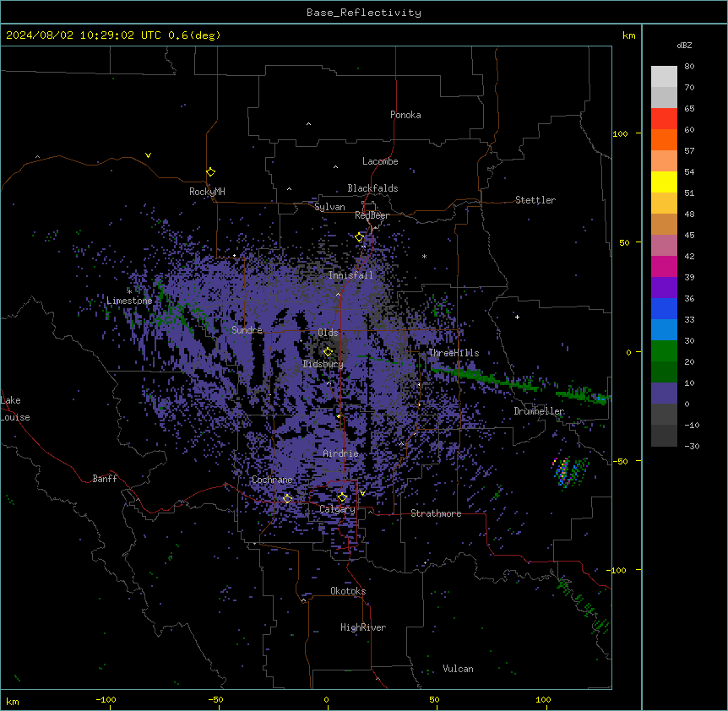Image resolution: width=728 pixels, height=711 pixels.
Task: Select the Lake Louise label
Action: [x=15, y=409]
